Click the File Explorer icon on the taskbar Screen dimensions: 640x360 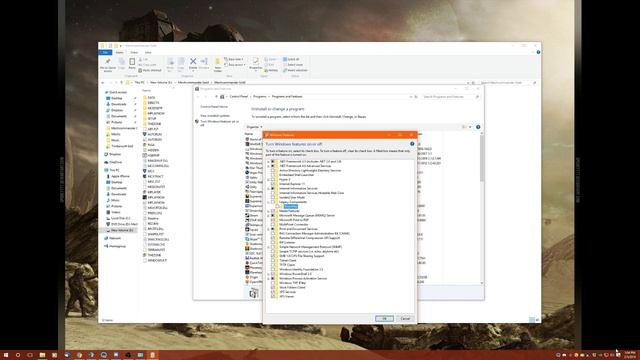pyautogui.click(x=42, y=355)
